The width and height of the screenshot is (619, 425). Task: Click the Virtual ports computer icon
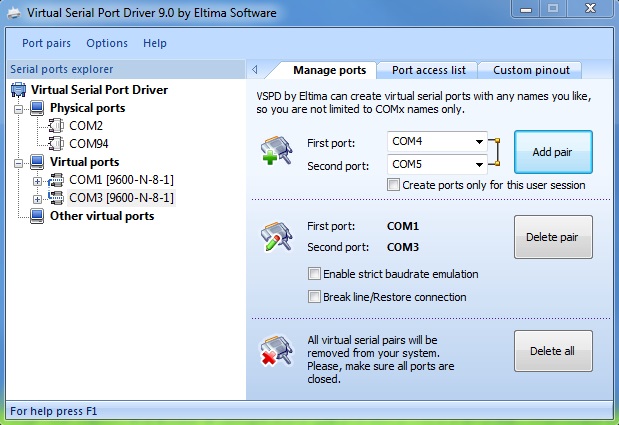(37, 162)
